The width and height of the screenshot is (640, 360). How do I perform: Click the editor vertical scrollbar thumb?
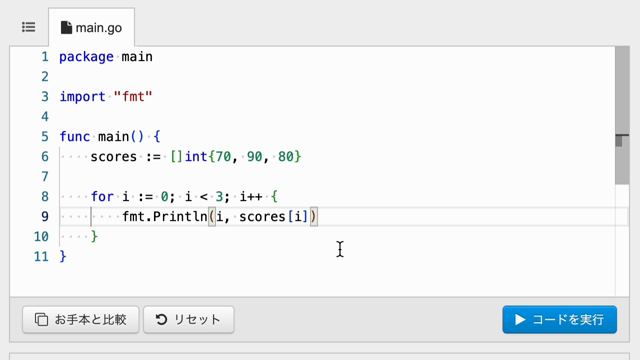click(x=622, y=115)
